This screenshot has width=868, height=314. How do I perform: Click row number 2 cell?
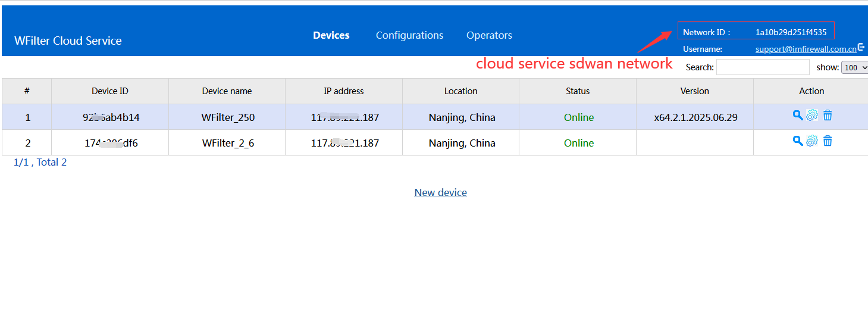pyautogui.click(x=27, y=143)
